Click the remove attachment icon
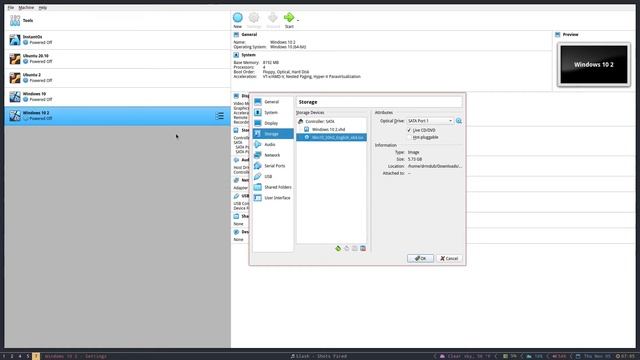 click(363, 248)
